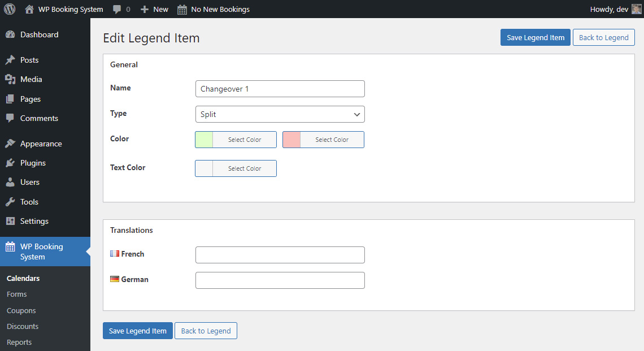644x351 pixels.
Task: Focus the German translation input field
Action: [280, 280]
